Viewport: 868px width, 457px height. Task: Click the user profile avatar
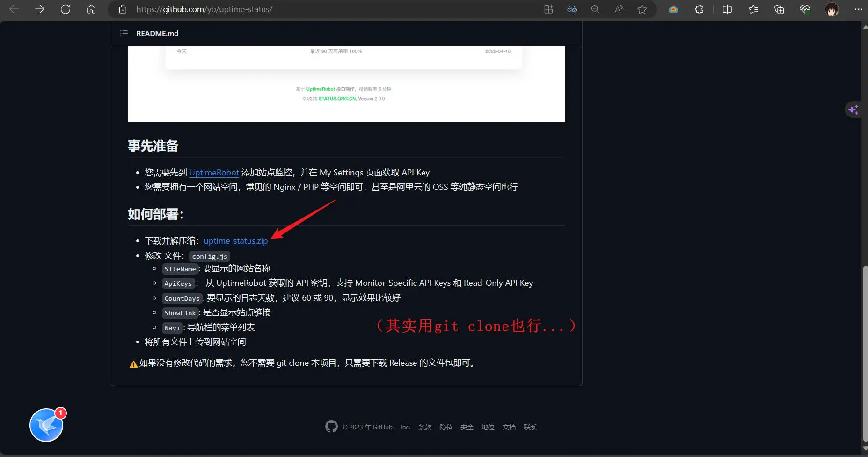(x=832, y=9)
